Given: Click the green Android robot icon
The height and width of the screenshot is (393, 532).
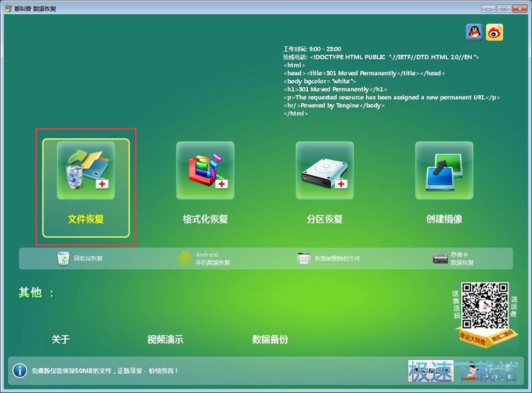Looking at the screenshot, I should (185, 259).
